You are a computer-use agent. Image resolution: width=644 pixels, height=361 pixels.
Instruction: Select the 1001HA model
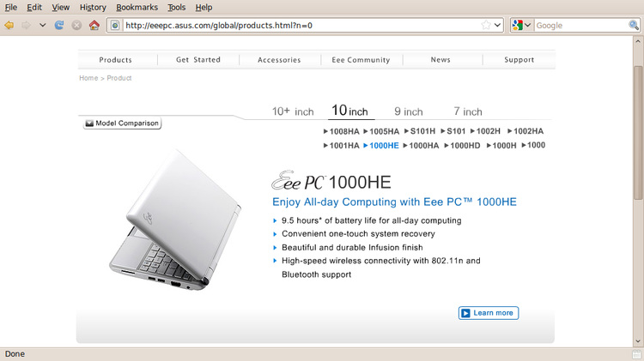(341, 146)
